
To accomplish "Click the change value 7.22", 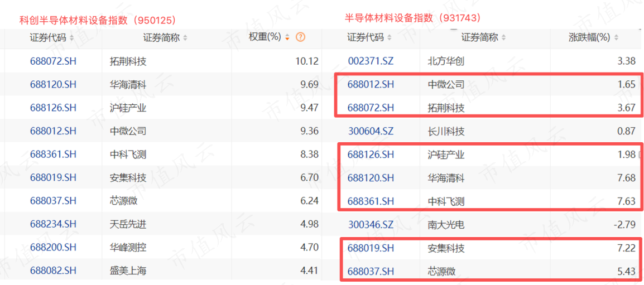I will pyautogui.click(x=627, y=248).
